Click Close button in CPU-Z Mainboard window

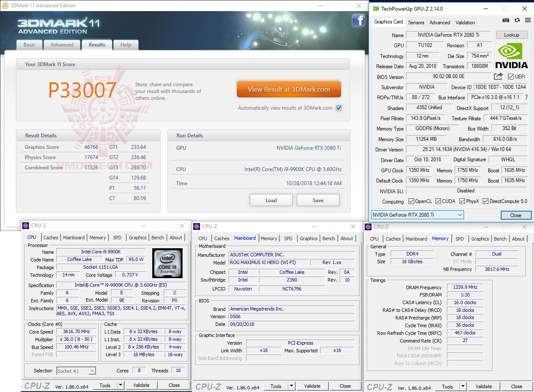click(x=345, y=386)
